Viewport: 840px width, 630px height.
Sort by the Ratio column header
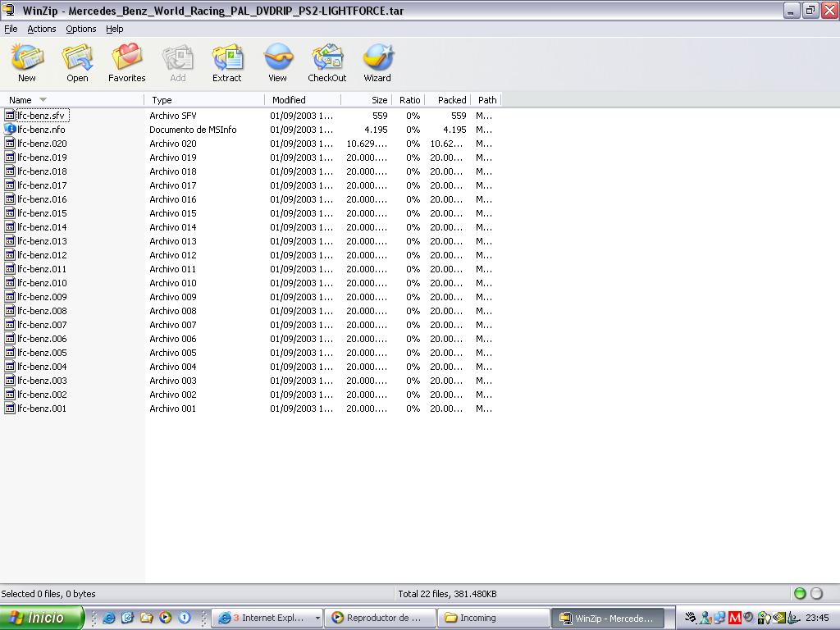point(409,100)
